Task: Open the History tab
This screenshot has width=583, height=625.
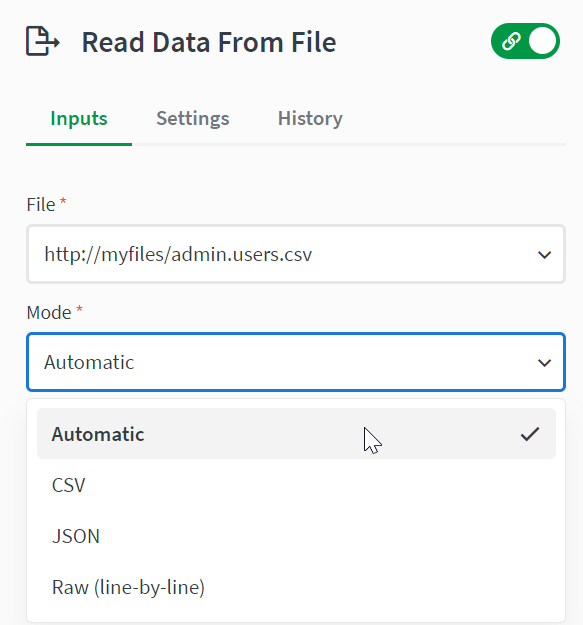Action: (310, 118)
